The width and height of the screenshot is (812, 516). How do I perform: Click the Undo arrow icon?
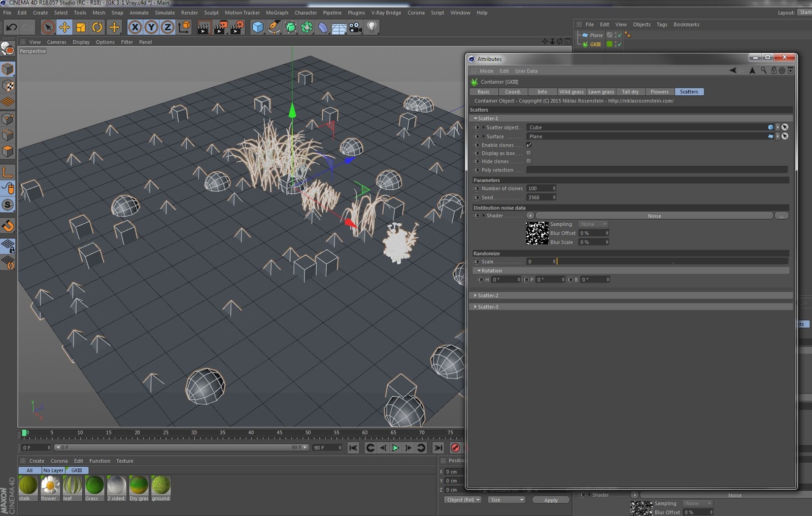click(11, 27)
